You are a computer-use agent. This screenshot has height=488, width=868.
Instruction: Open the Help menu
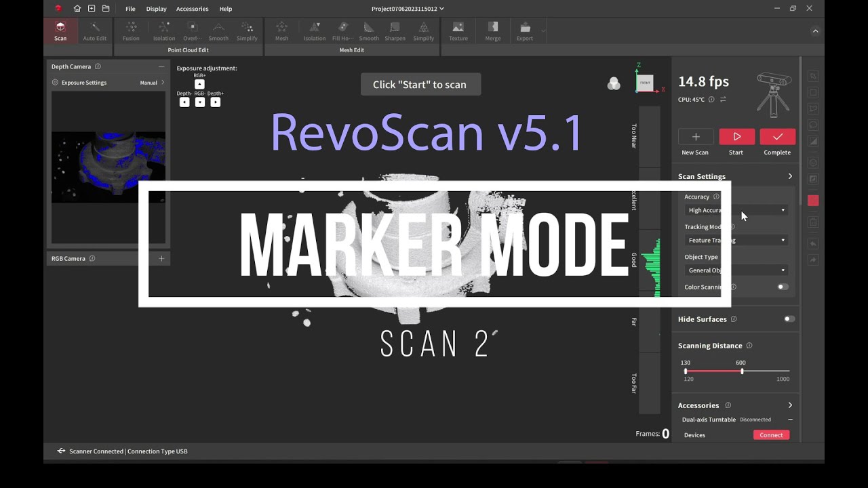(x=226, y=9)
